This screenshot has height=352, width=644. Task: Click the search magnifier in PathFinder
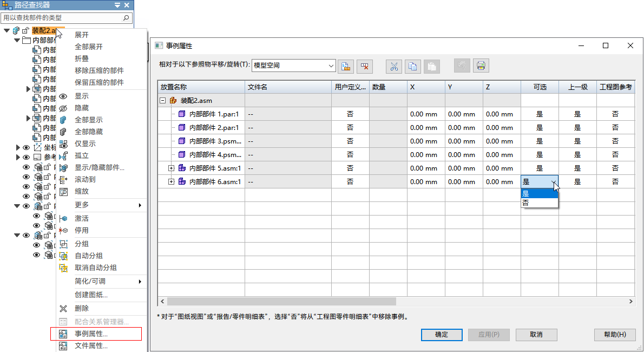pos(126,18)
